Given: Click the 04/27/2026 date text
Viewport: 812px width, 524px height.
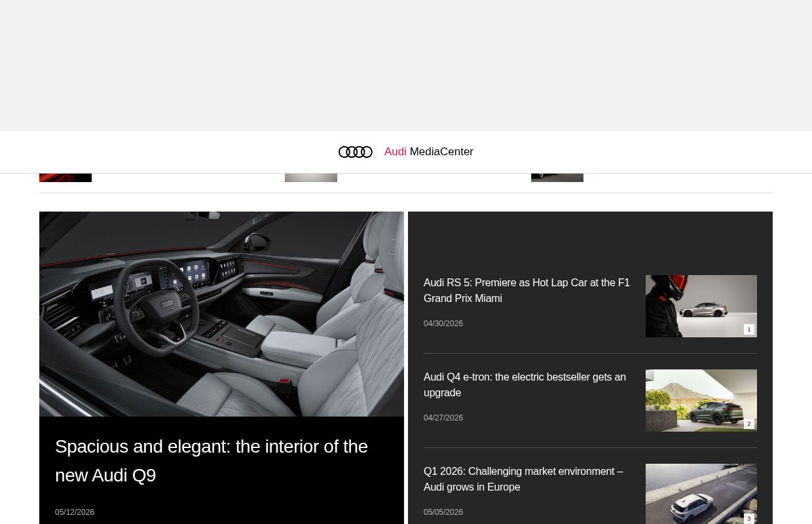Looking at the screenshot, I should tap(443, 418).
